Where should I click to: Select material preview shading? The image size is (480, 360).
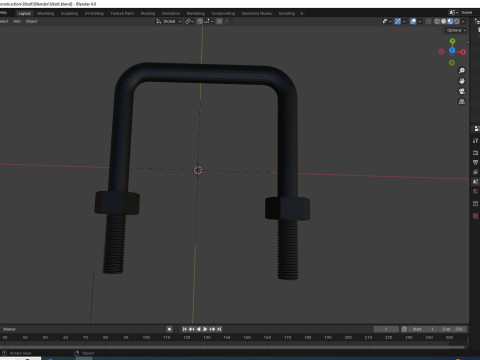click(450, 21)
